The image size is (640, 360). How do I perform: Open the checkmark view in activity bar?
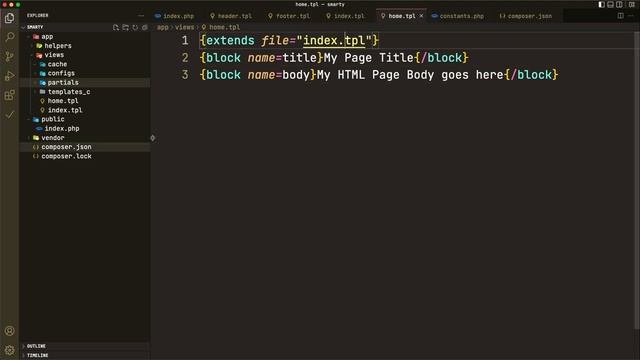click(x=9, y=115)
